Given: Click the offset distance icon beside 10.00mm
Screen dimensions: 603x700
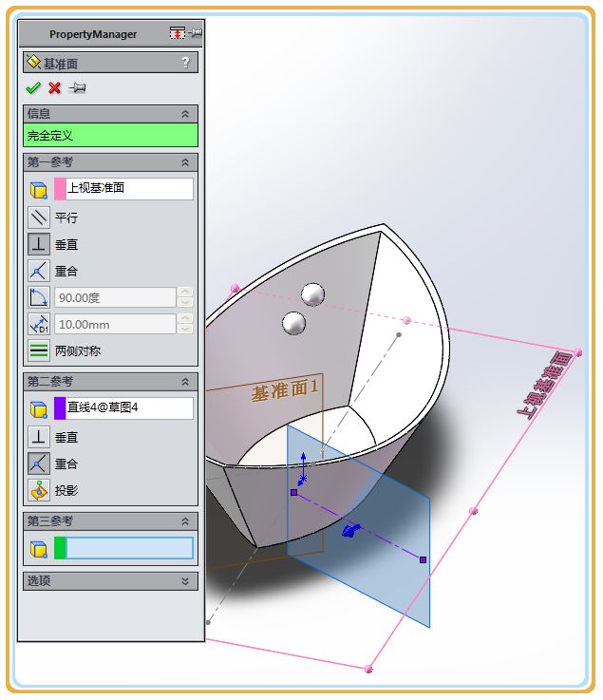Looking at the screenshot, I should click(x=39, y=324).
